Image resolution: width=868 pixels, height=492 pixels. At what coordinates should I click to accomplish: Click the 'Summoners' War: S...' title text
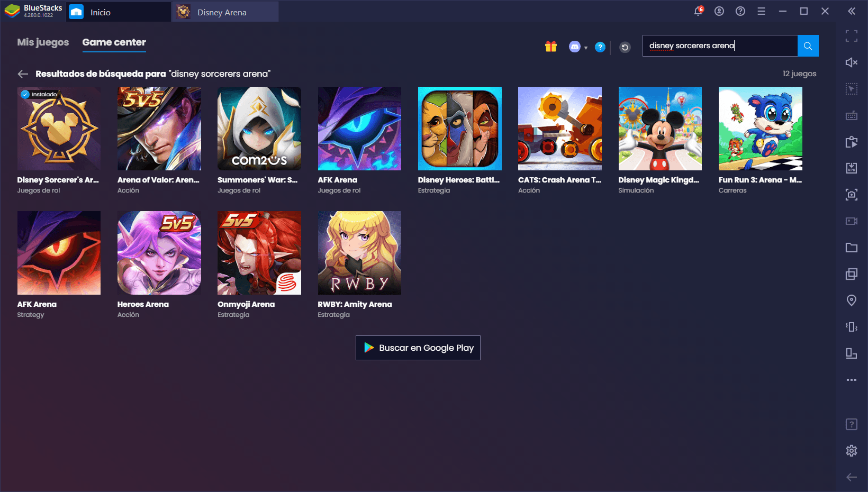point(257,180)
